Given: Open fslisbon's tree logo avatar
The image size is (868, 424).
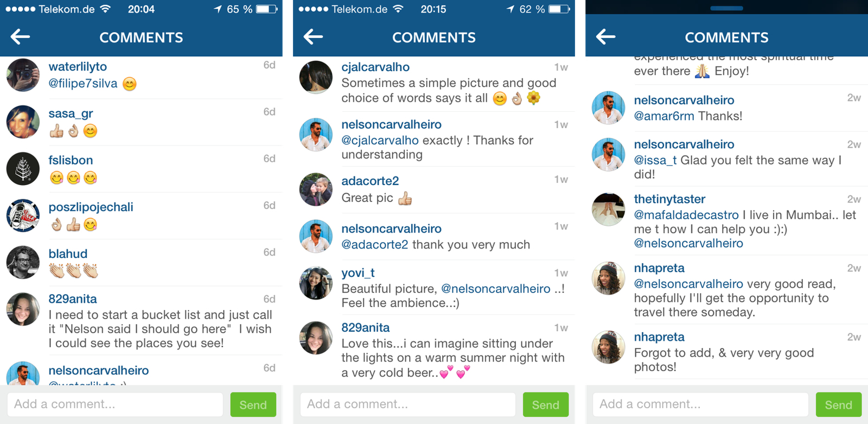Looking at the screenshot, I should coord(23,169).
